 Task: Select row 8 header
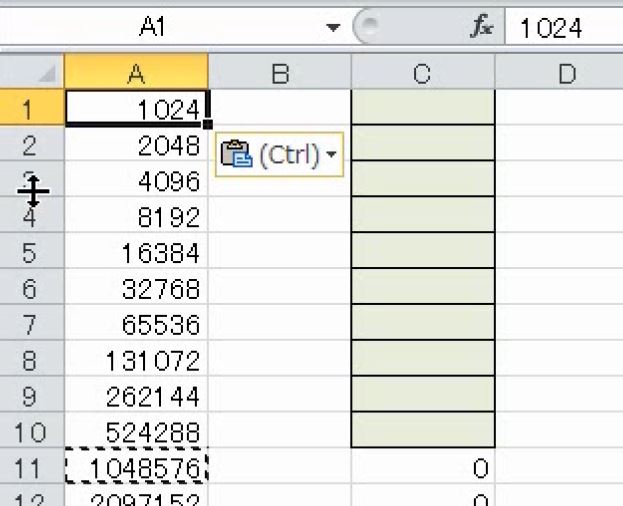click(x=32, y=358)
